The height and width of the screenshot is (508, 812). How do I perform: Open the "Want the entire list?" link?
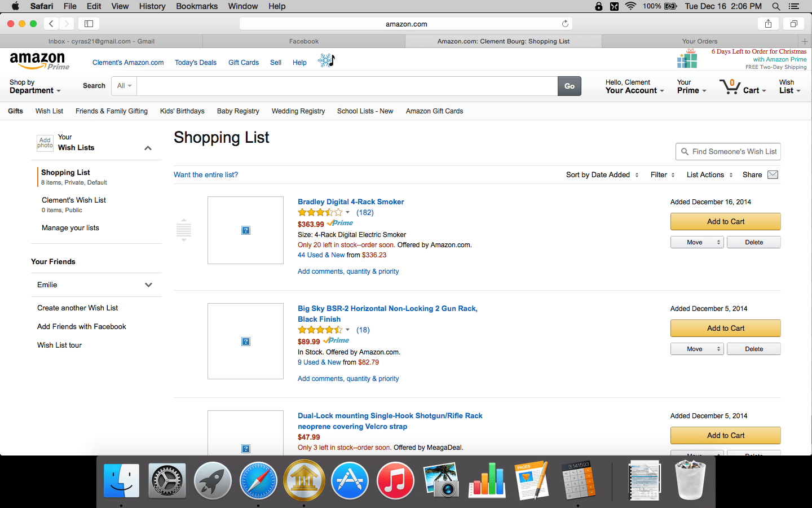coord(206,175)
